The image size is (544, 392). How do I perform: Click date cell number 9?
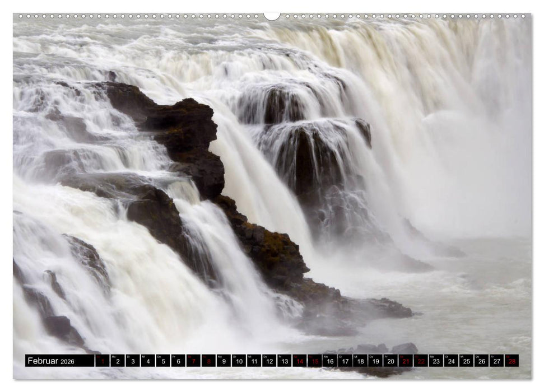click(x=224, y=361)
